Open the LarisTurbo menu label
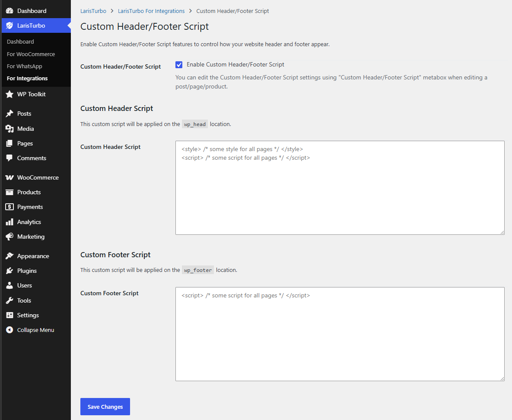The height and width of the screenshot is (420, 512). point(31,25)
